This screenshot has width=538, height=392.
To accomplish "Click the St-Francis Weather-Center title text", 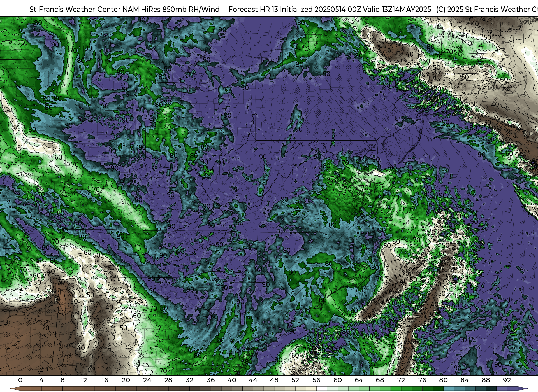I will tap(75, 10).
